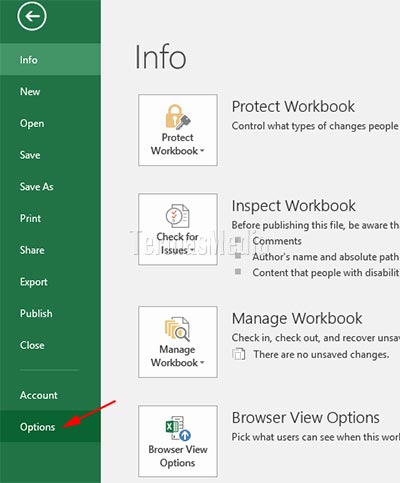Click 'Control what types of changes people' text
Viewport: 400px width, 483px height.
coord(315,126)
